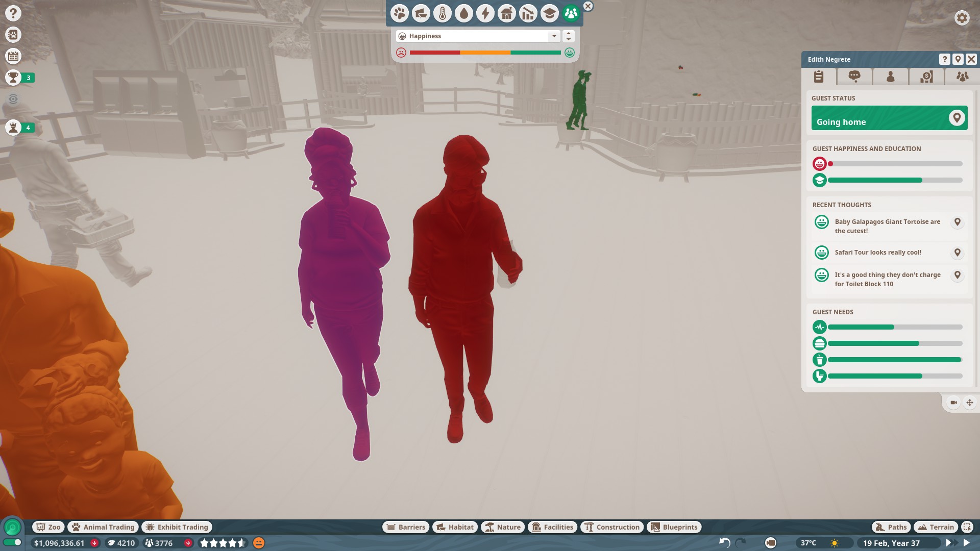This screenshot has height=551, width=980.
Task: Click the happy face legend icon
Action: [570, 53]
